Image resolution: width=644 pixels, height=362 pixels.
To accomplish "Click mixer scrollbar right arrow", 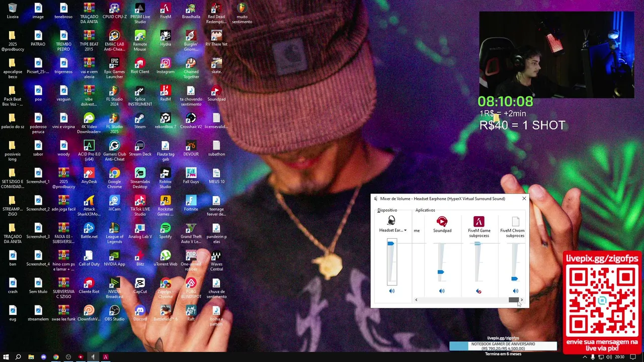I will (x=521, y=300).
